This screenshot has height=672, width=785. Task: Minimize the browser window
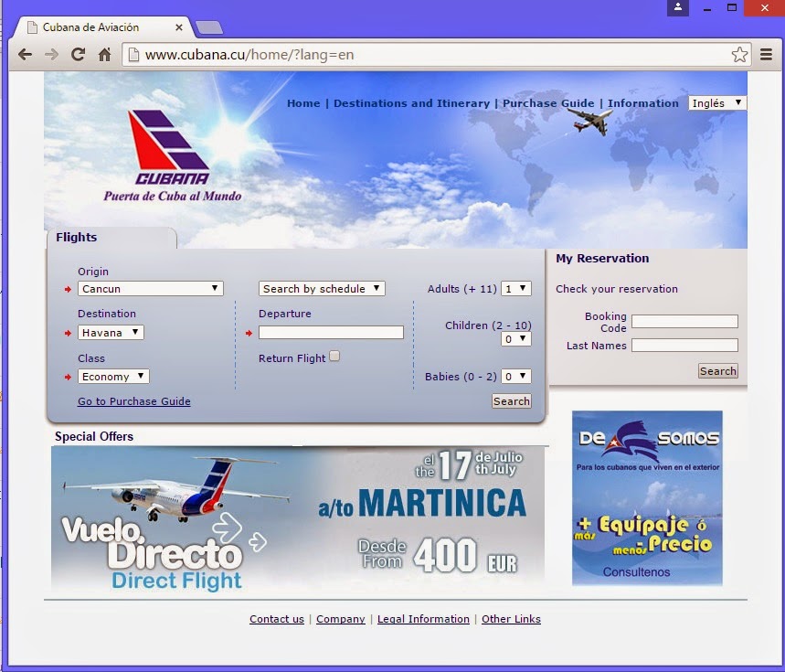[x=707, y=8]
